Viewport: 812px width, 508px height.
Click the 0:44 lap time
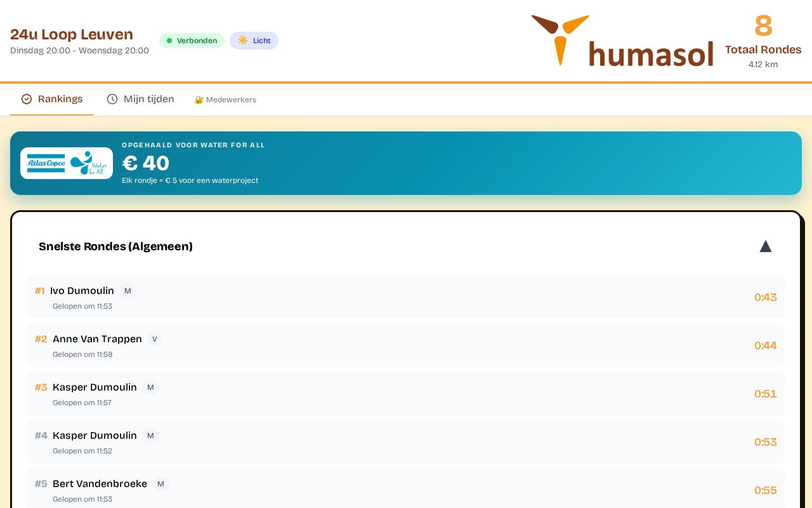click(x=766, y=345)
